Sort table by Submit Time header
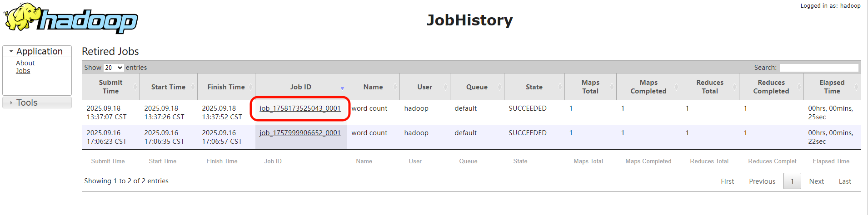This screenshot has width=868, height=215. (x=110, y=87)
